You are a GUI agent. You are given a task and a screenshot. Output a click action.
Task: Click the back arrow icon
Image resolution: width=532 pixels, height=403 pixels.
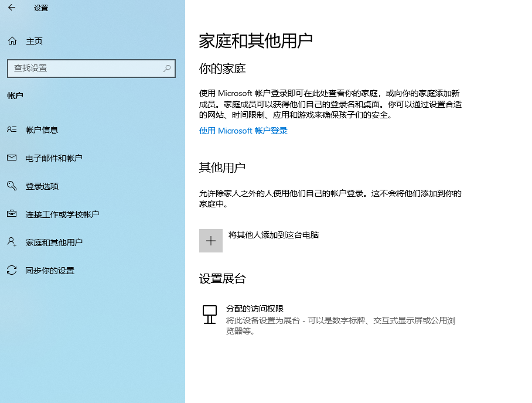tap(12, 8)
